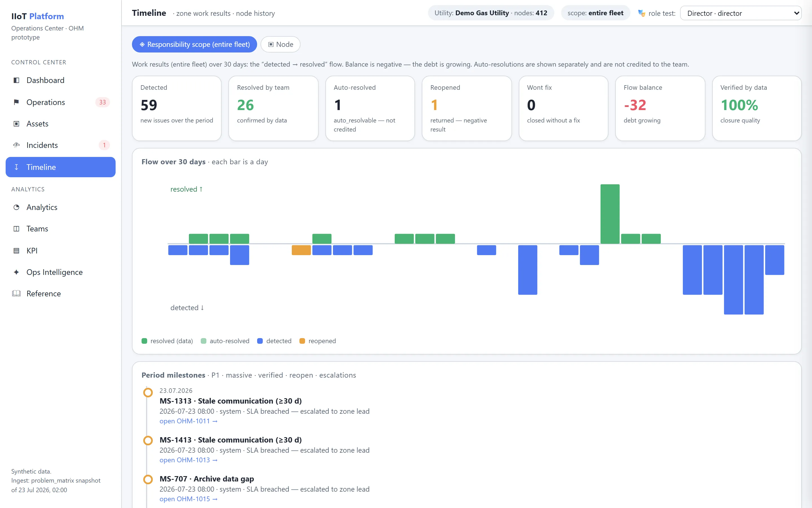Image resolution: width=812 pixels, height=508 pixels.
Task: Click the Reference book icon
Action: coord(16,294)
